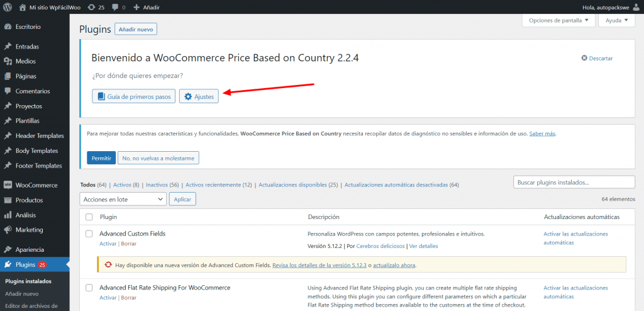The image size is (644, 311).
Task: Open the Acciones en lote dropdown
Action: 123,199
